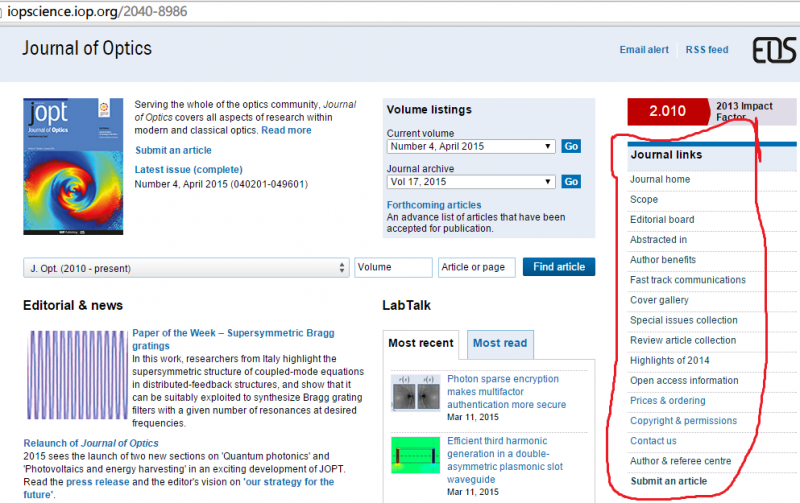The height and width of the screenshot is (503, 800).
Task: Open Paper of the Week article link
Action: coord(233,339)
